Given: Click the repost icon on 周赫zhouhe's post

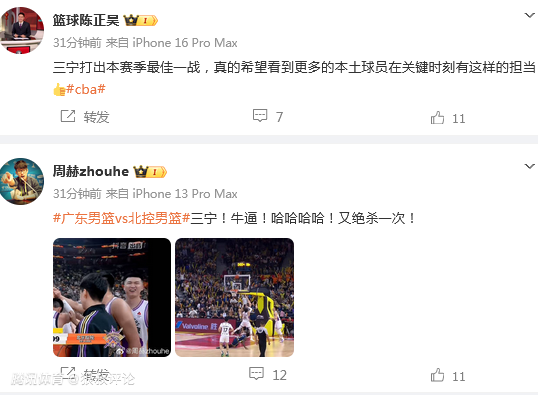Looking at the screenshot, I should [x=68, y=374].
